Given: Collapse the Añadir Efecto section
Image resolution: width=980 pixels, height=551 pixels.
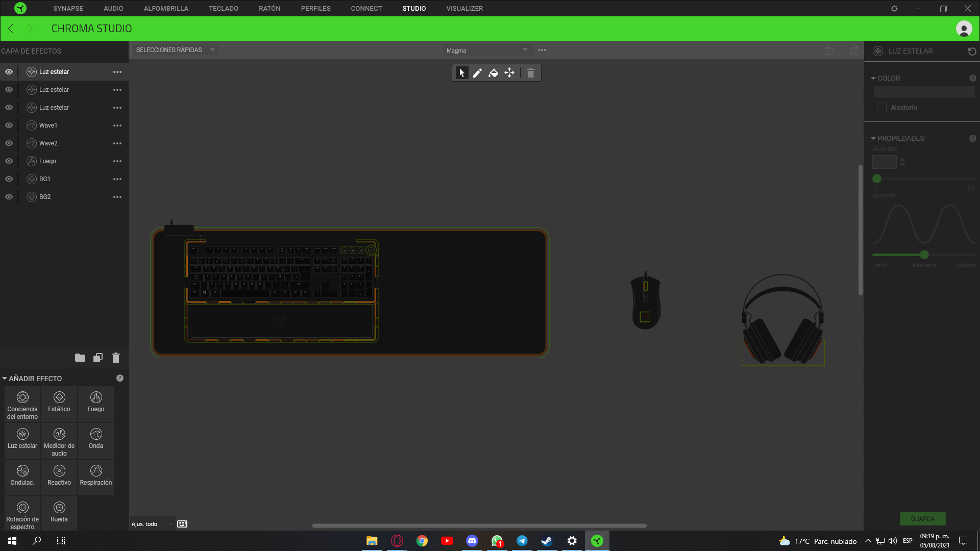Looking at the screenshot, I should point(5,379).
